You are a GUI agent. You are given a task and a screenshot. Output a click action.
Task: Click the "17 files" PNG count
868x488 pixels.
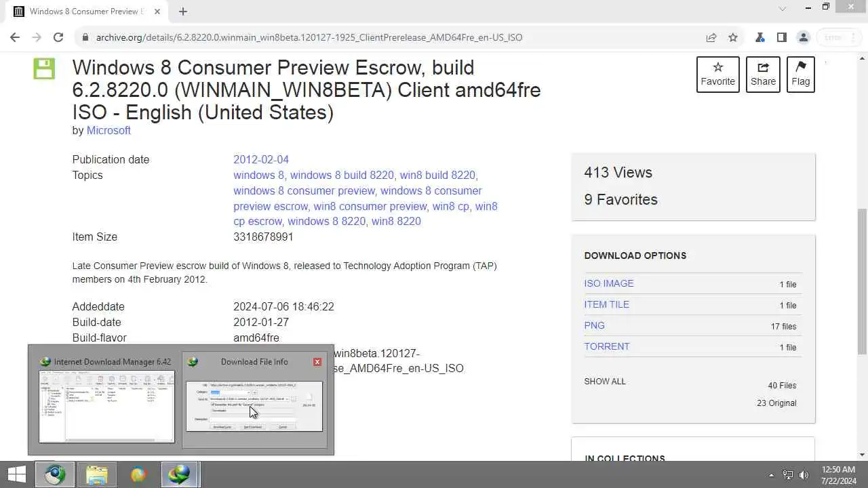click(x=783, y=326)
